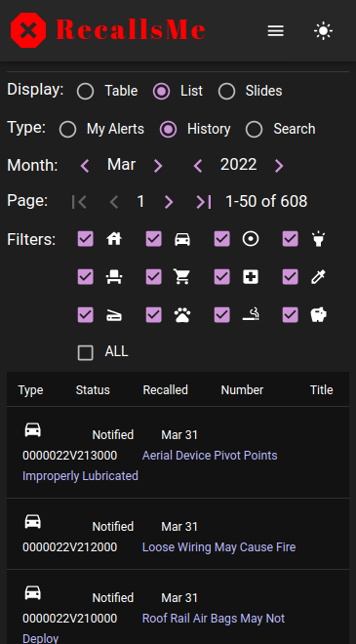The image size is (356, 644).
Task: Go to previous year before 2022
Action: click(198, 166)
